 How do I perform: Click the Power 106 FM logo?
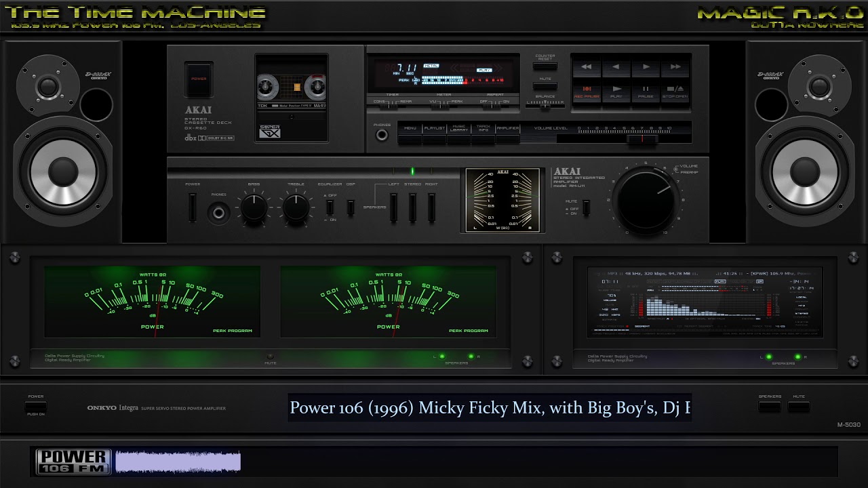click(x=73, y=462)
